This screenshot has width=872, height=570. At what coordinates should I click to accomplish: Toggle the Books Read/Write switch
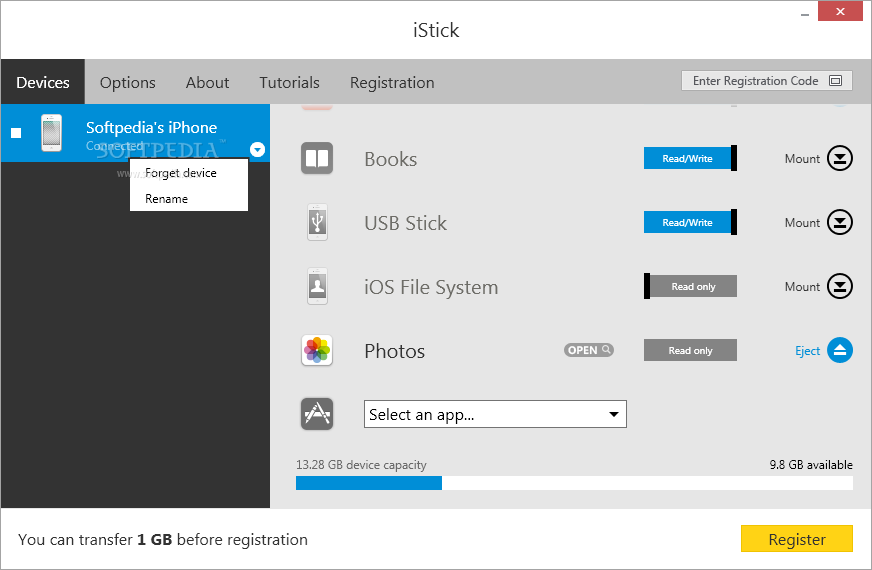click(690, 158)
